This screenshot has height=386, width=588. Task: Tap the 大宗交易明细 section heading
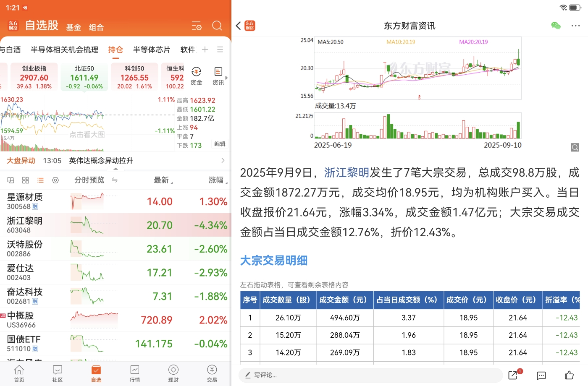click(x=274, y=261)
